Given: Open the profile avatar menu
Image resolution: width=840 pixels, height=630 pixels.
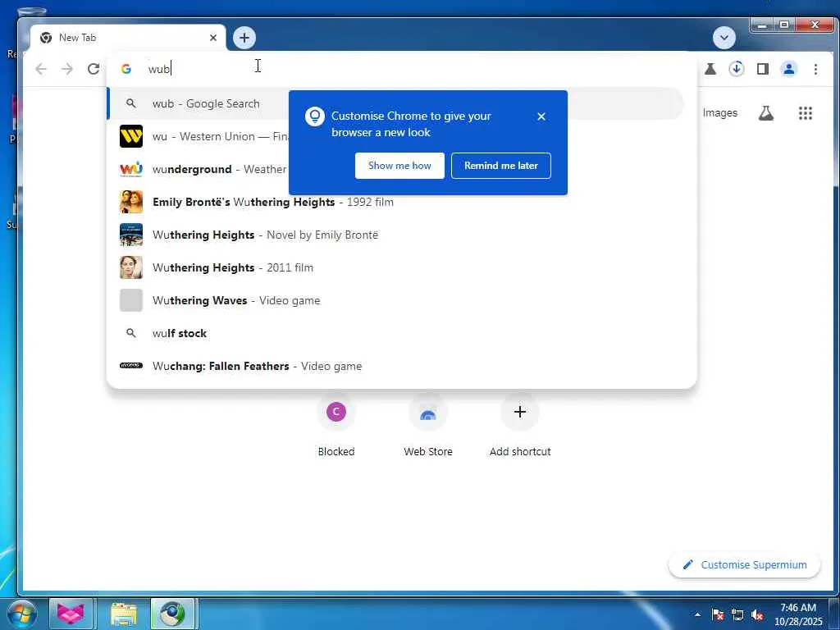Looking at the screenshot, I should [789, 69].
